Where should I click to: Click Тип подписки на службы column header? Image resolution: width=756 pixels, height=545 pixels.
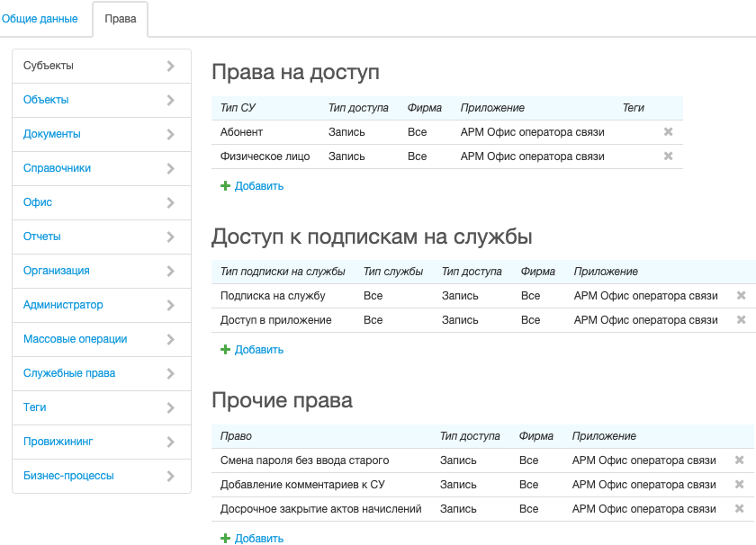coord(283,272)
